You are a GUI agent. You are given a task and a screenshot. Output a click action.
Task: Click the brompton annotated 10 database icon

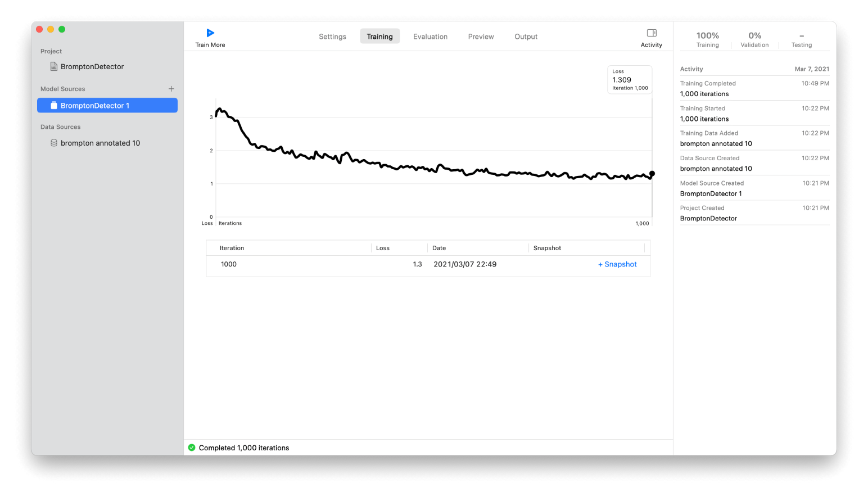[x=54, y=143]
